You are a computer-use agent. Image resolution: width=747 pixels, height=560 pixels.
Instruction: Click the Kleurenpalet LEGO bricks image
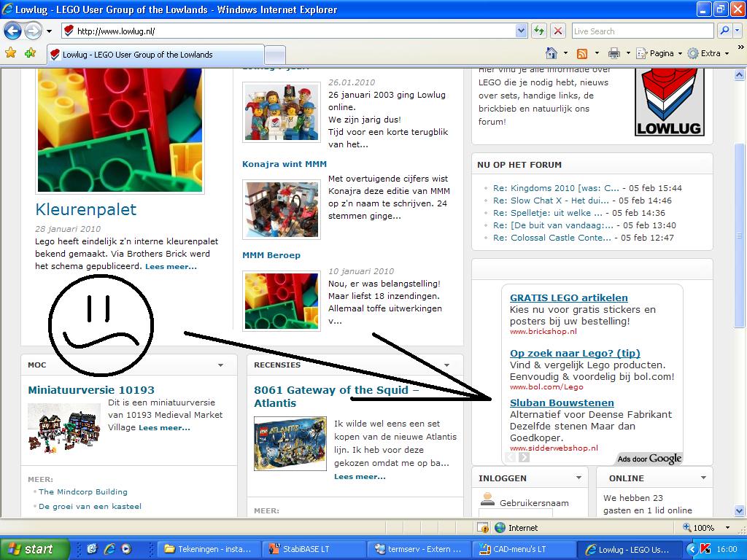pos(120,130)
